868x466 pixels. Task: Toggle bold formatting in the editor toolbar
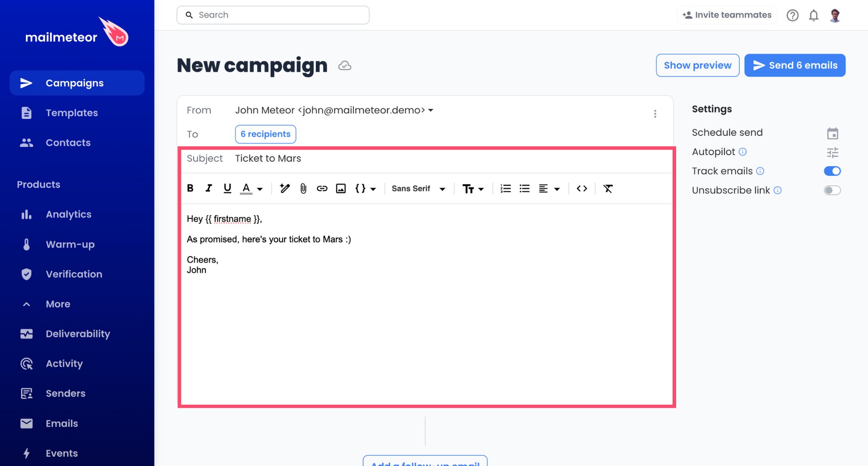coord(190,189)
